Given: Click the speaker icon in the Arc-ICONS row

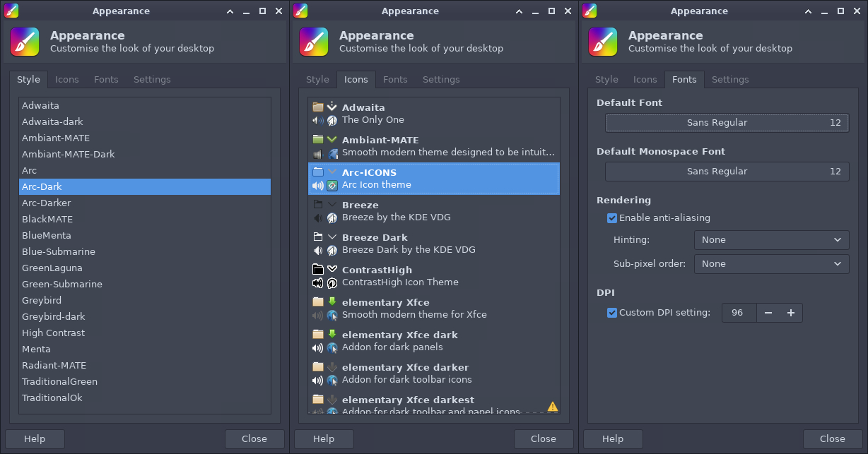Looking at the screenshot, I should 318,186.
